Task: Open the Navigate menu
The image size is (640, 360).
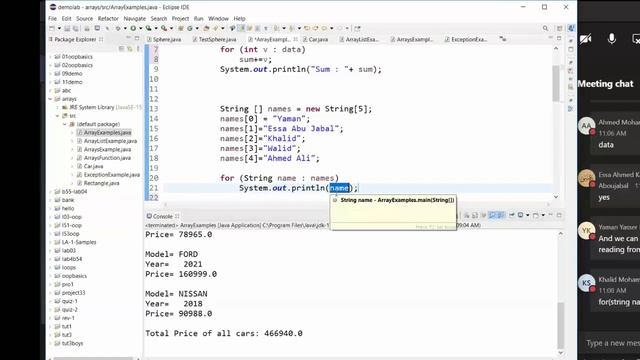Action: 135,19
